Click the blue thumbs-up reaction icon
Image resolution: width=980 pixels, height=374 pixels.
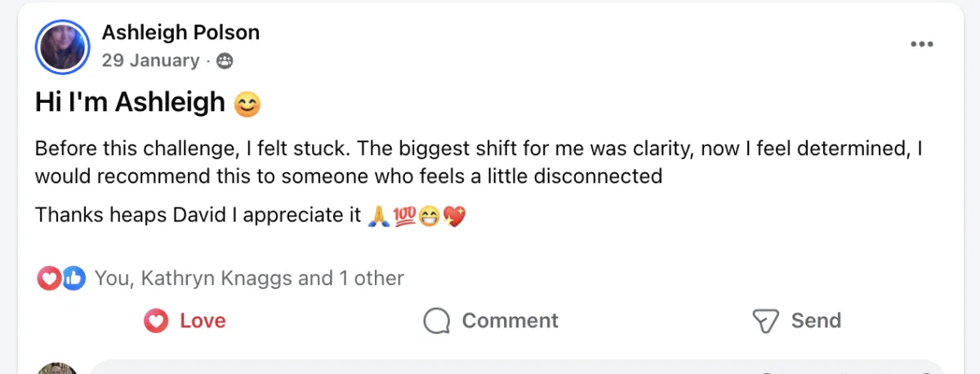point(73,278)
